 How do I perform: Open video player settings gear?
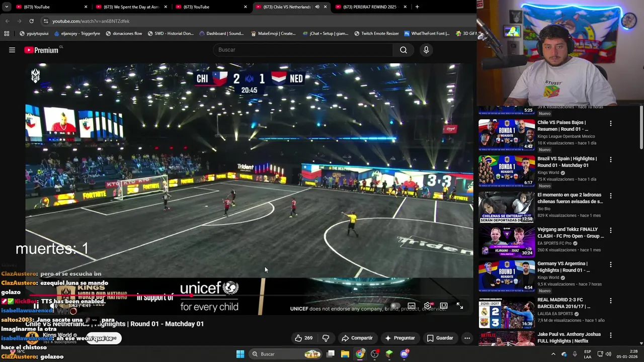click(428, 306)
